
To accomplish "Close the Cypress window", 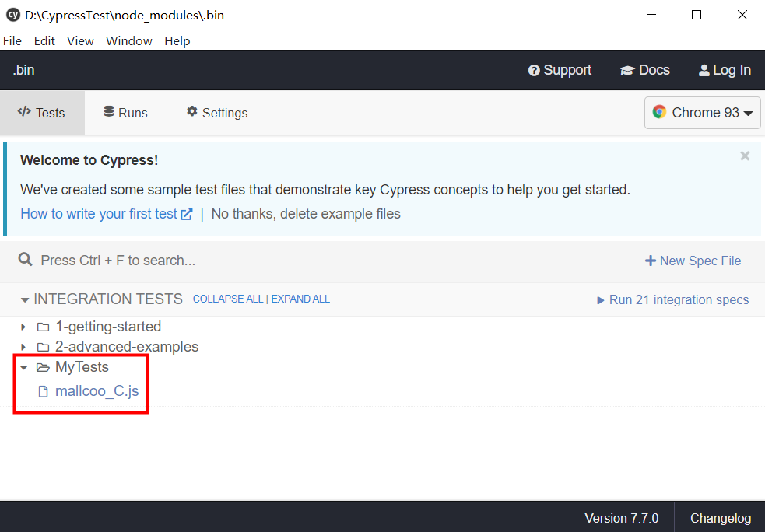I will point(742,15).
